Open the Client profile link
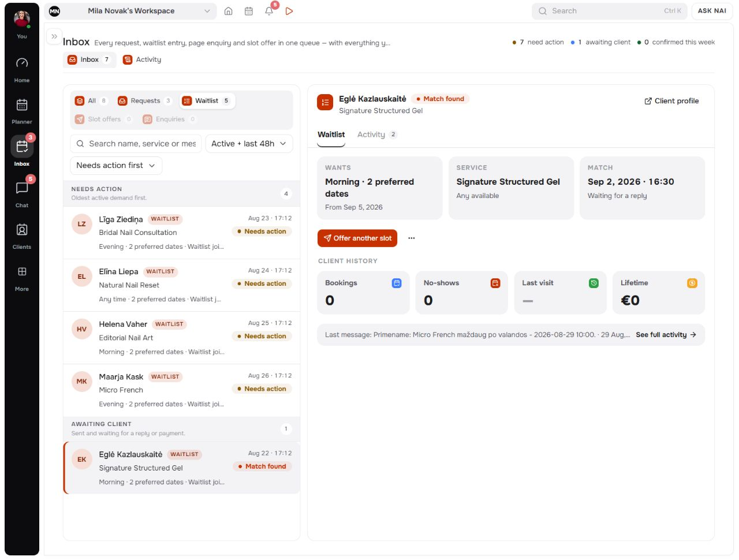Screen dimensions: 739x560 [x=671, y=101]
